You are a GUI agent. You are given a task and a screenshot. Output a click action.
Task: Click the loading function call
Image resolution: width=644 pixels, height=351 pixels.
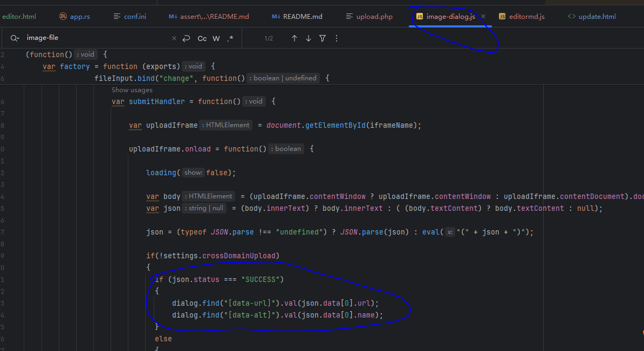pos(161,173)
